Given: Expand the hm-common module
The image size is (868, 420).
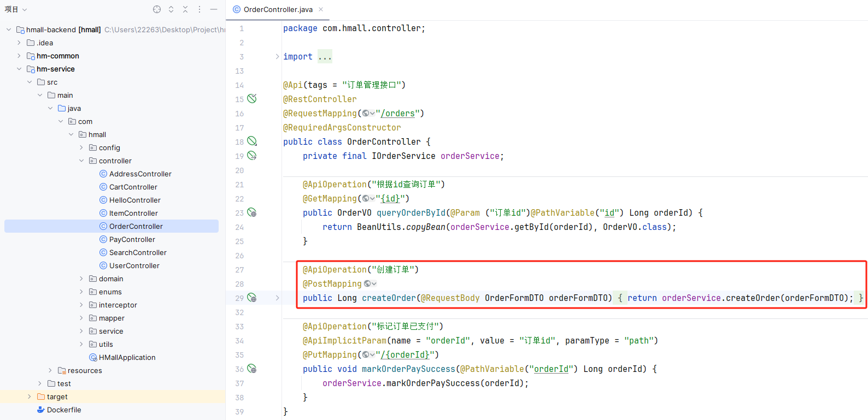Looking at the screenshot, I should 19,56.
